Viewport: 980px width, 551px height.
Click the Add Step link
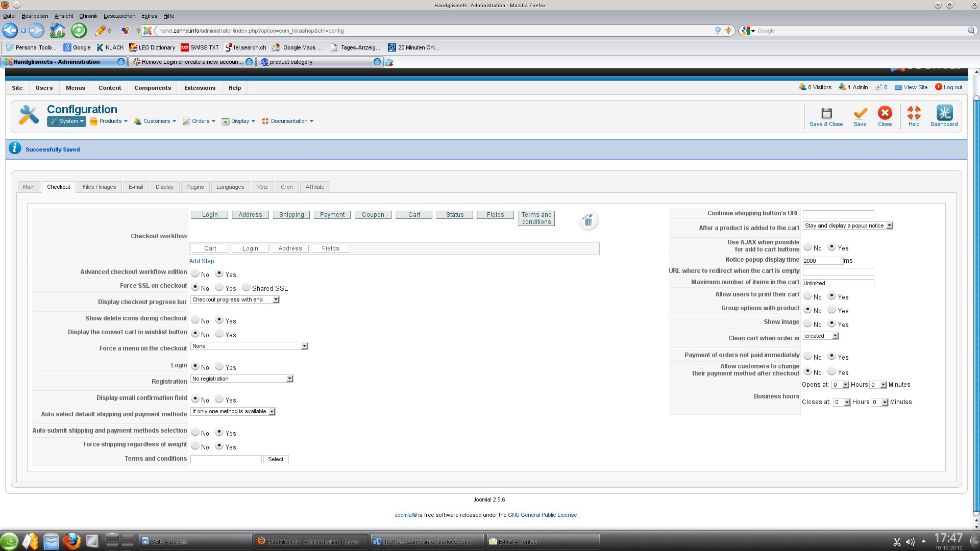click(202, 261)
